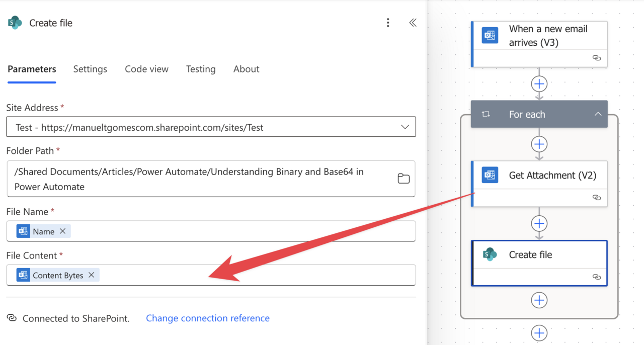Click the repeat loop icon on For each

click(486, 114)
